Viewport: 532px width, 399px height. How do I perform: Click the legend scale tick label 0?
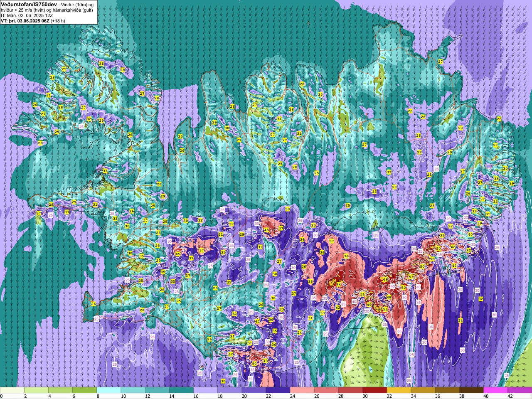2,396
